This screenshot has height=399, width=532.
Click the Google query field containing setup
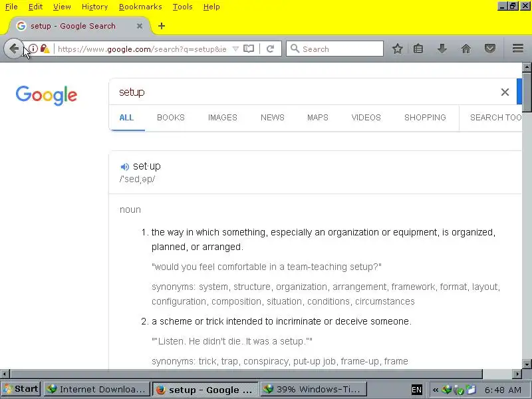click(305, 92)
